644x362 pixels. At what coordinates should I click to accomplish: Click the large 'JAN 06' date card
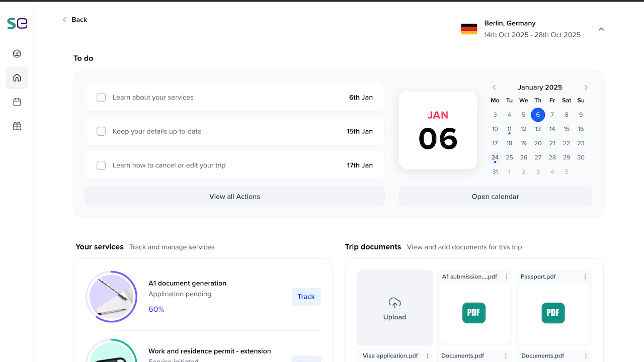pyautogui.click(x=438, y=130)
